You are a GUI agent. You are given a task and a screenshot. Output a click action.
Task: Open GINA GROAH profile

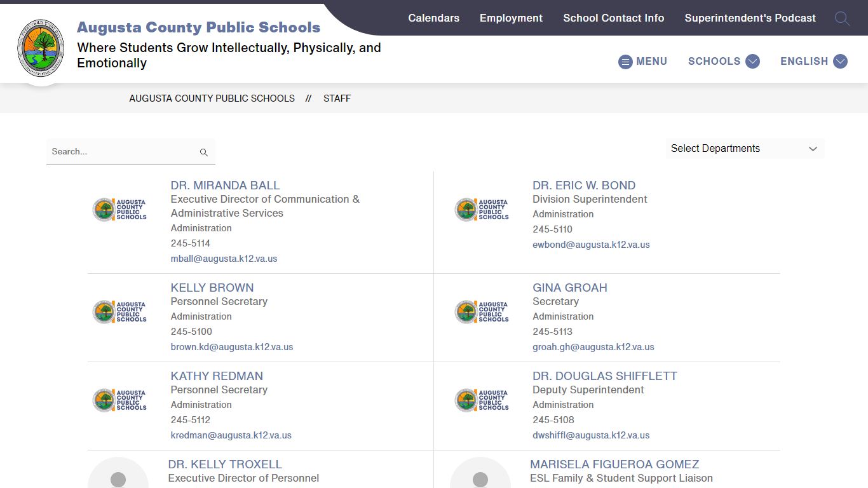click(x=570, y=288)
